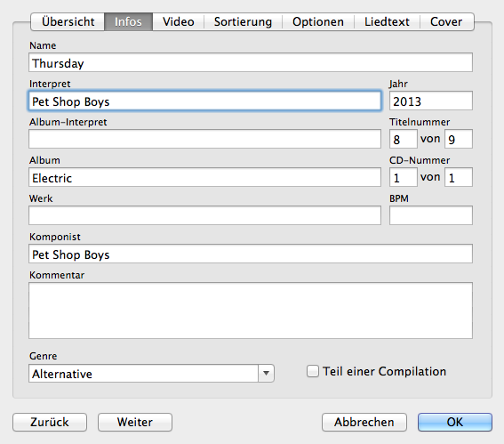The image size is (504, 444).
Task: Click the Kommentar text area
Action: pyautogui.click(x=251, y=311)
